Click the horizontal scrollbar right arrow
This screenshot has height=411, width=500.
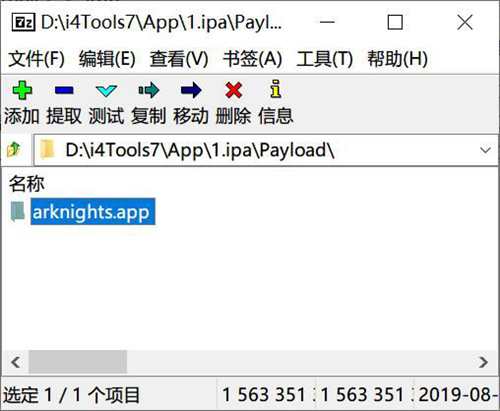point(483,362)
